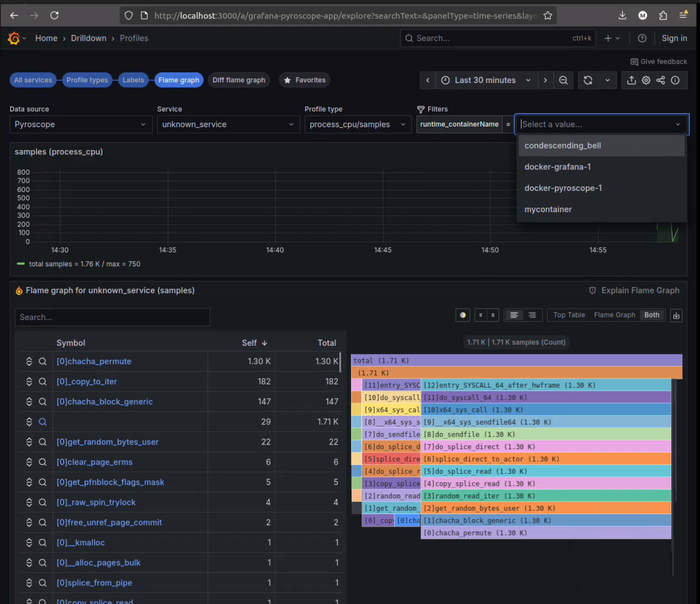Click the refresh icon
This screenshot has width=700, height=604.
point(588,80)
